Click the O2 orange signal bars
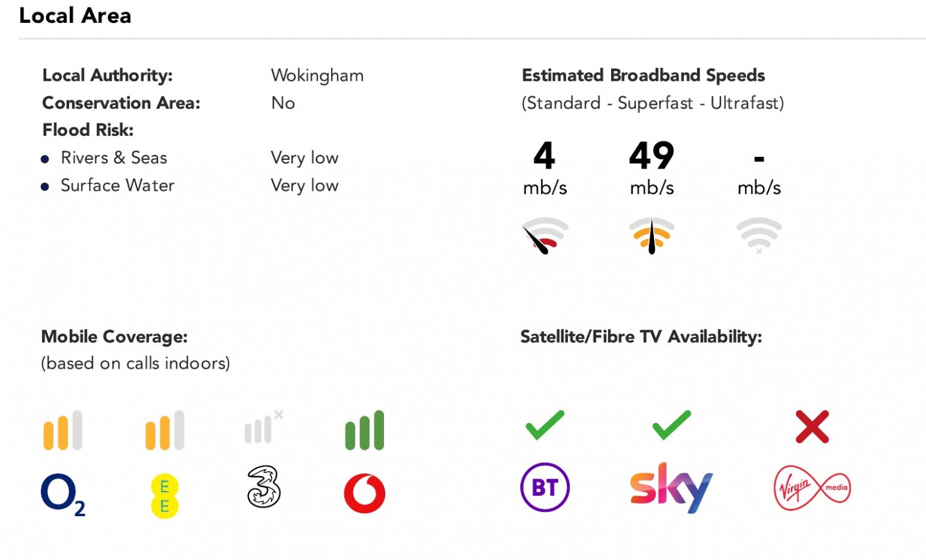Screen dimensions: 926x560 [x=62, y=430]
